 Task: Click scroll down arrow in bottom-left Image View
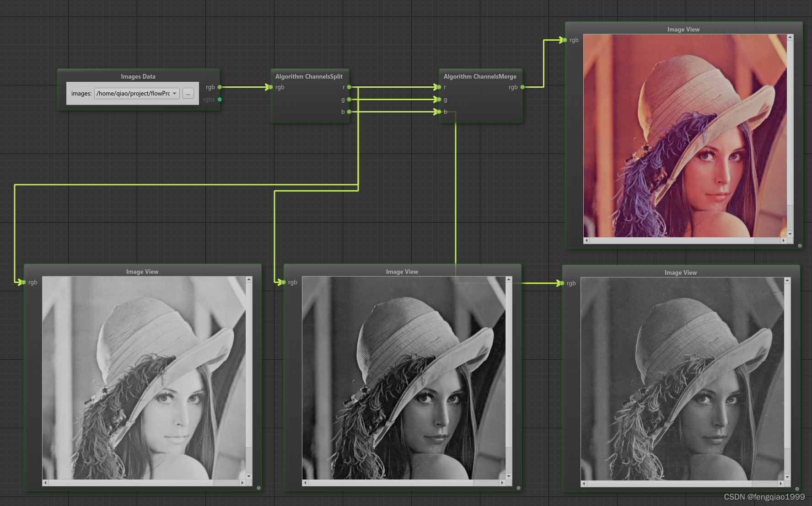pos(249,476)
